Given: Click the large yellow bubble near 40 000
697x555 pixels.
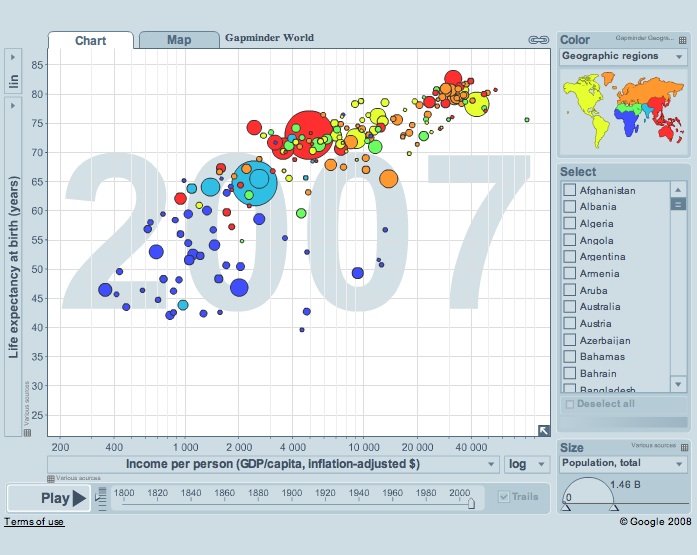Looking at the screenshot, I should (477, 104).
